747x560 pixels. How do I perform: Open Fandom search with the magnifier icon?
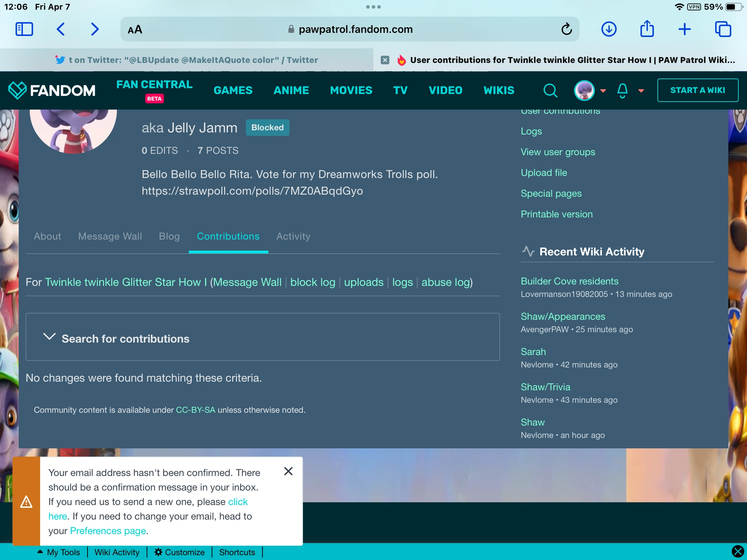coord(550,90)
